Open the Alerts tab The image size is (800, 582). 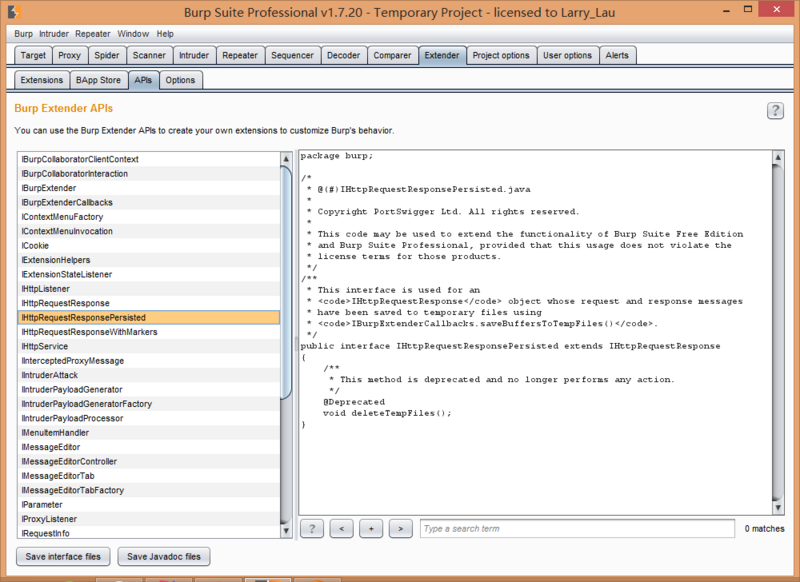click(617, 55)
